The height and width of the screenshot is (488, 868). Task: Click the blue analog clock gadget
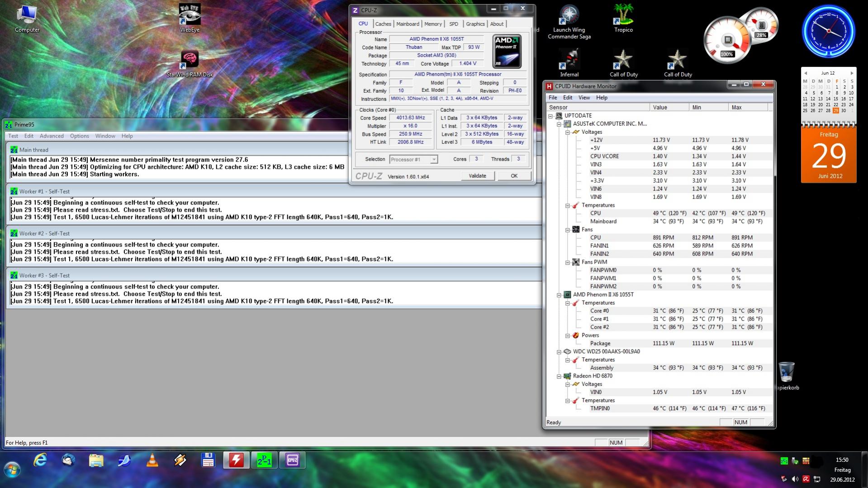click(x=829, y=31)
